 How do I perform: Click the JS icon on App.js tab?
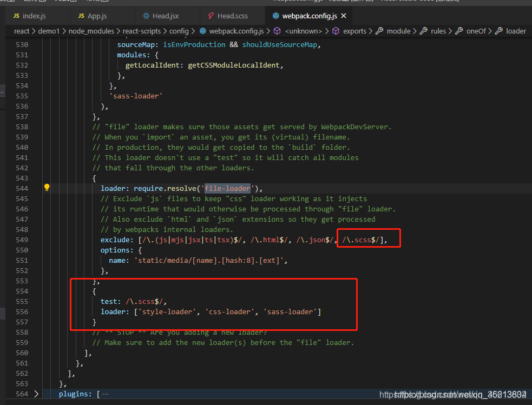click(x=81, y=16)
